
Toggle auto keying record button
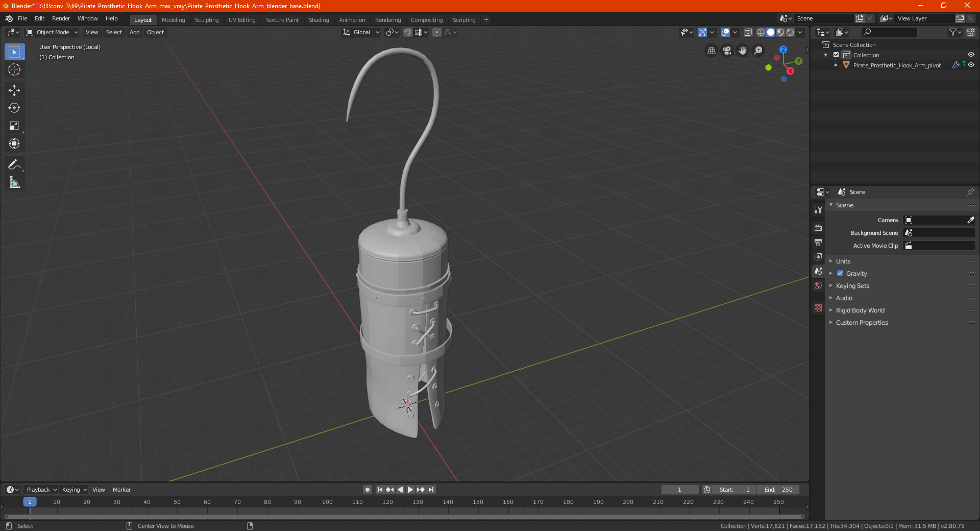[367, 490]
